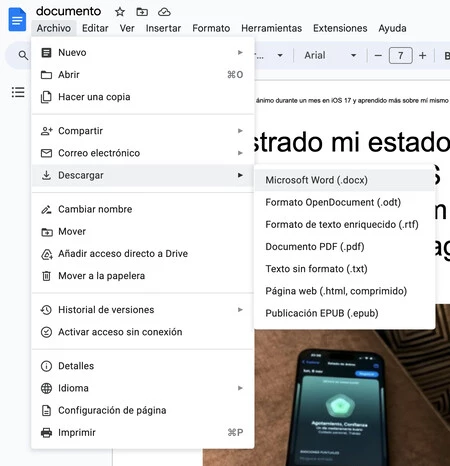450x466 pixels.
Task: Expand the Compartir submenu arrow
Action: point(240,131)
